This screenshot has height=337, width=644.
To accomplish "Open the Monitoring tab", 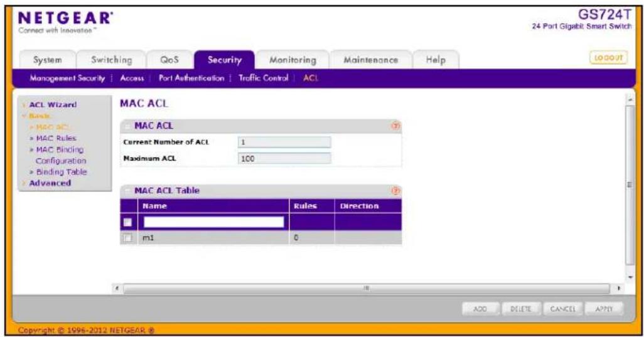I will pyautogui.click(x=292, y=60).
